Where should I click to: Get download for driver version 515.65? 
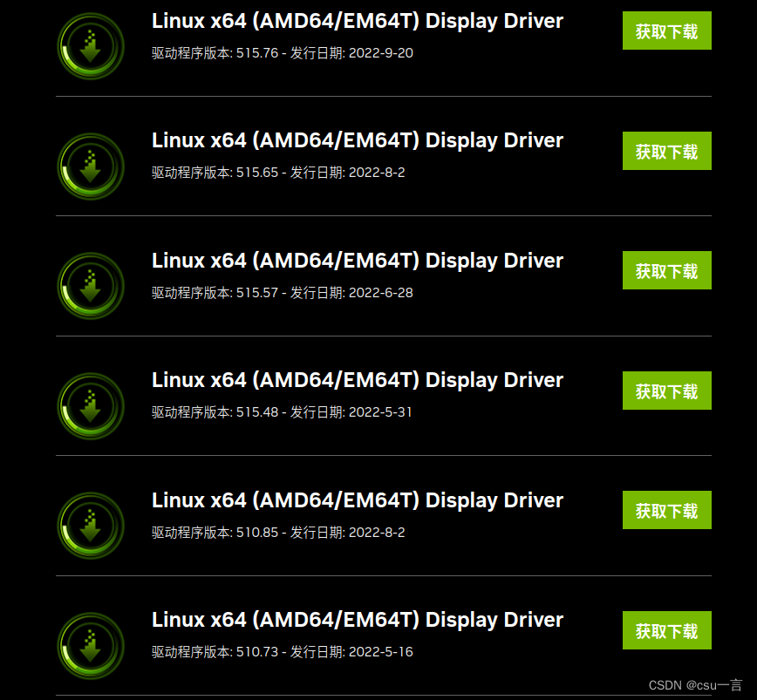pos(666,151)
